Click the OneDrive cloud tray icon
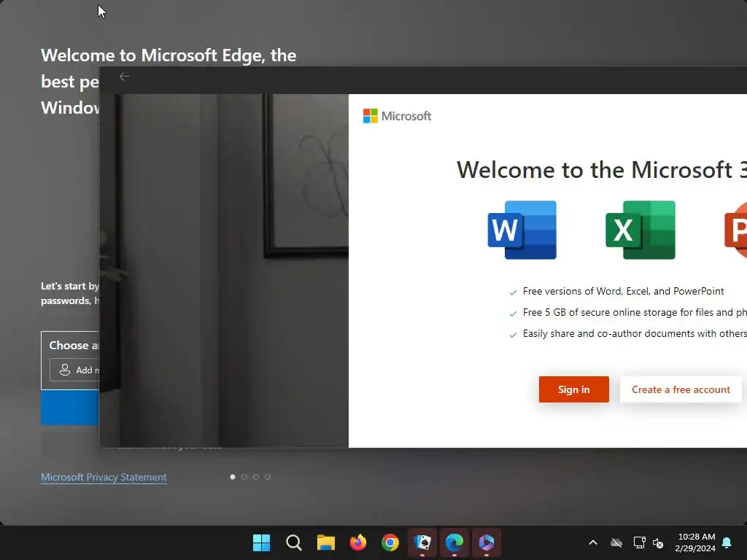747x560 pixels. (616, 542)
